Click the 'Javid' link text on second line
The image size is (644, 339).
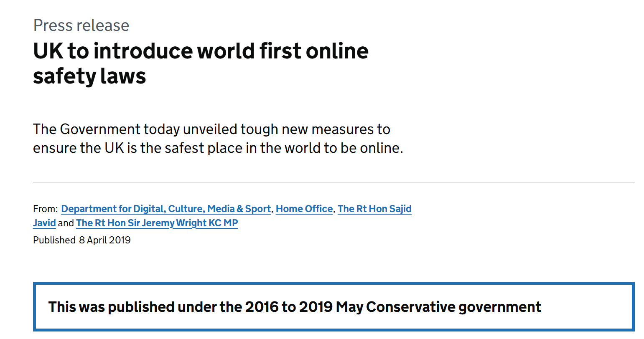pyautogui.click(x=44, y=223)
